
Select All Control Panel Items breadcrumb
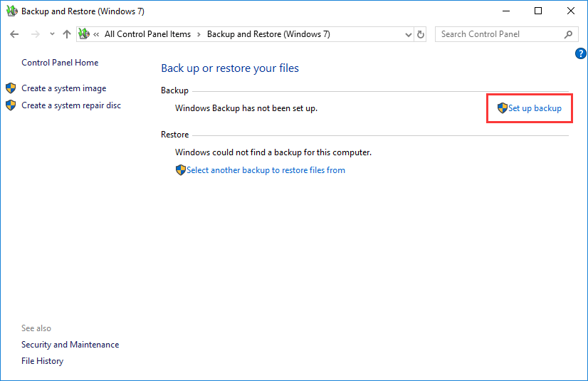pos(147,34)
